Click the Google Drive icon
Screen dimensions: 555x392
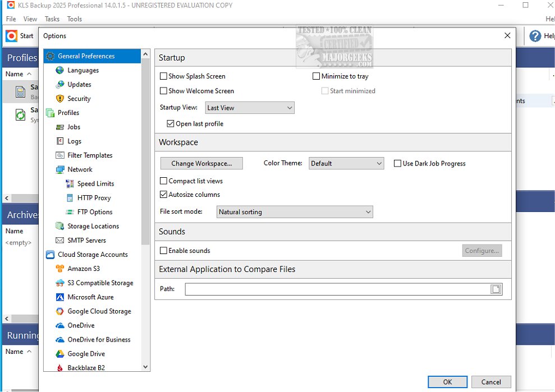60,353
